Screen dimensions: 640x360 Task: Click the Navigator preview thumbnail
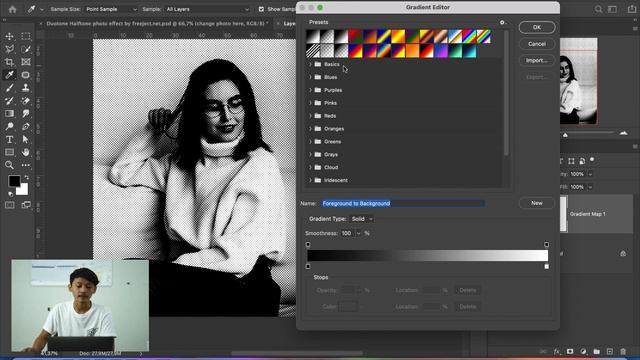pyautogui.click(x=578, y=81)
